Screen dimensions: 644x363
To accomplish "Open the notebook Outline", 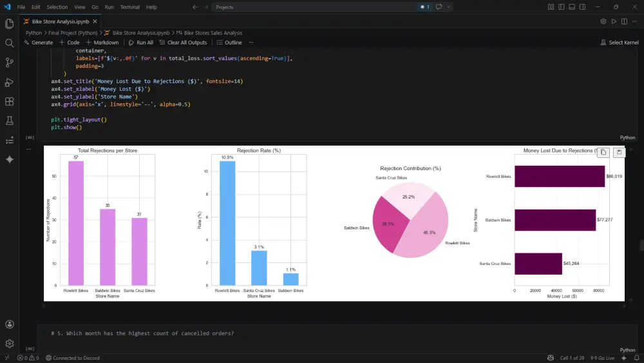I will point(229,43).
